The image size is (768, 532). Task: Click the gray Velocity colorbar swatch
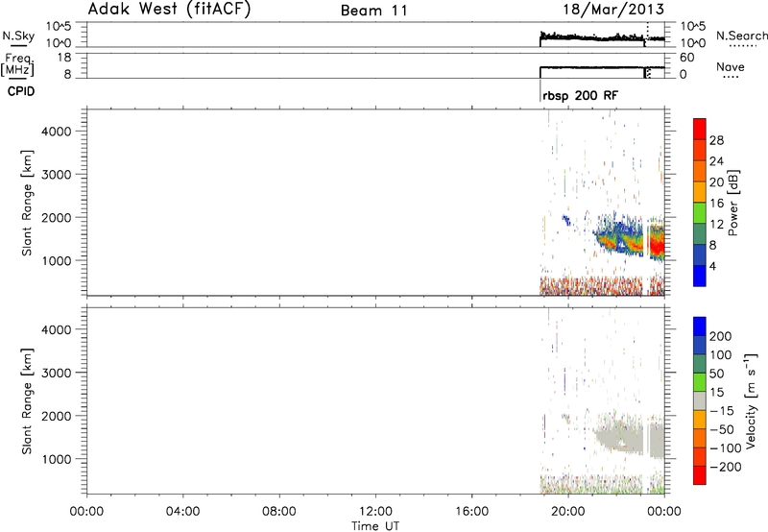pyautogui.click(x=700, y=401)
